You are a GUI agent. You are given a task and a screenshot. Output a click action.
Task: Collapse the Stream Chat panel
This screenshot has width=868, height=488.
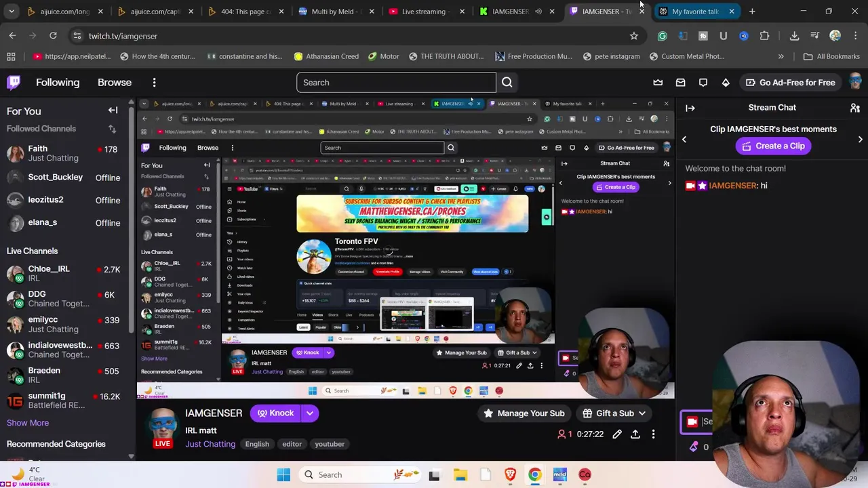[690, 108]
